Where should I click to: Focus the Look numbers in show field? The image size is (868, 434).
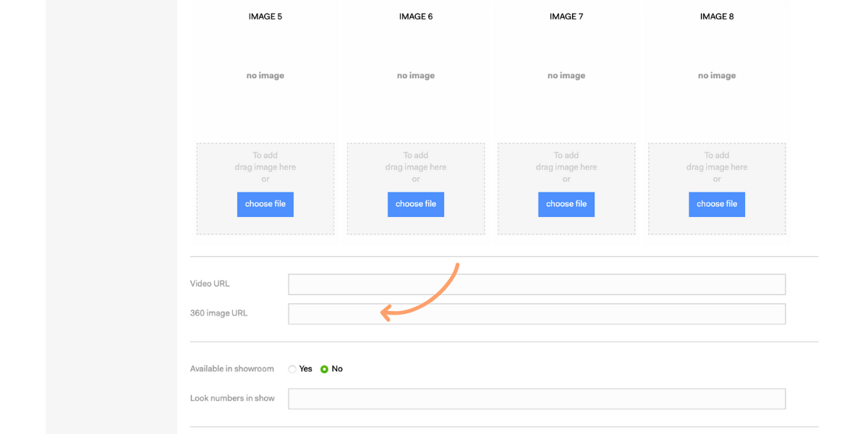click(537, 399)
